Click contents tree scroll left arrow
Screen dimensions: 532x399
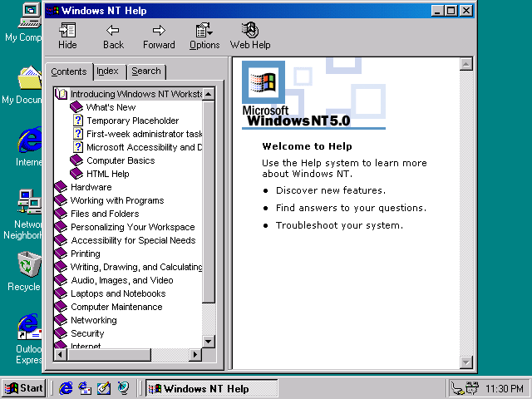click(61, 355)
